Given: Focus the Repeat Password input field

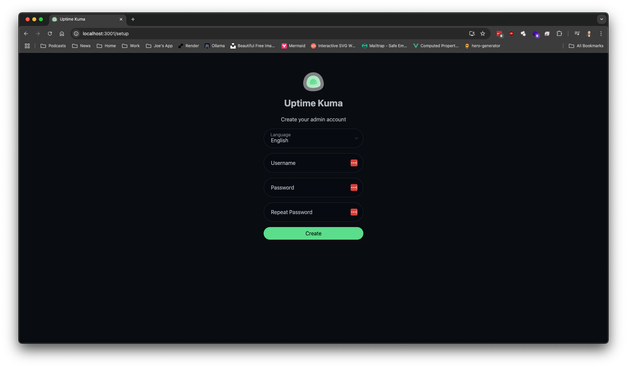Looking at the screenshot, I should (x=313, y=212).
